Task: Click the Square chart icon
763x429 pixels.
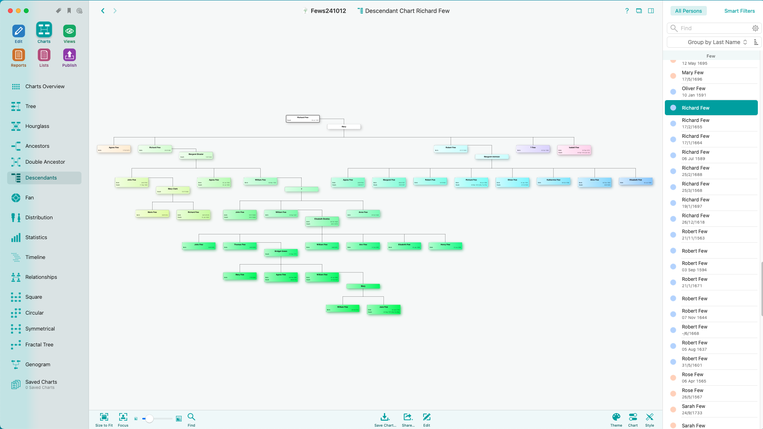Action: 16,297
